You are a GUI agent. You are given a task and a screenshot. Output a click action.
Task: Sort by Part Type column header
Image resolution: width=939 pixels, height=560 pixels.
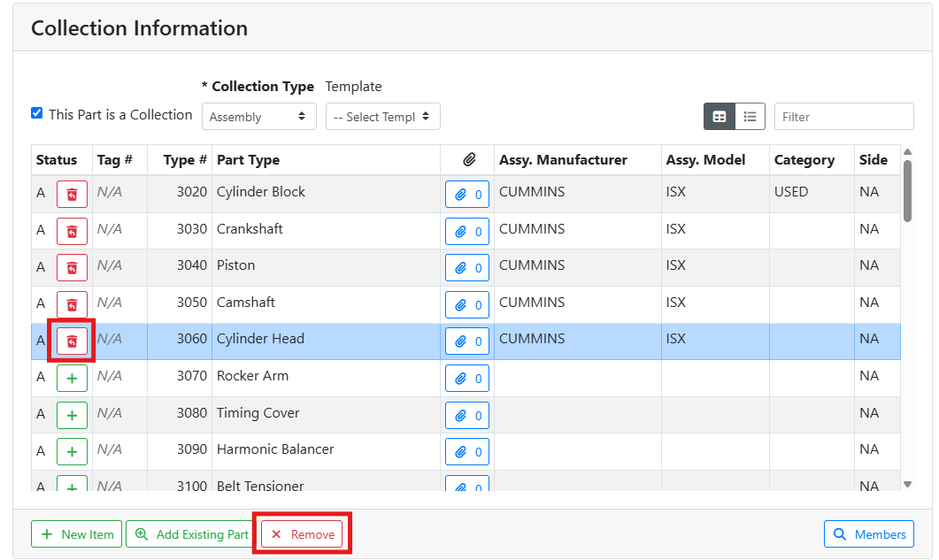point(248,160)
